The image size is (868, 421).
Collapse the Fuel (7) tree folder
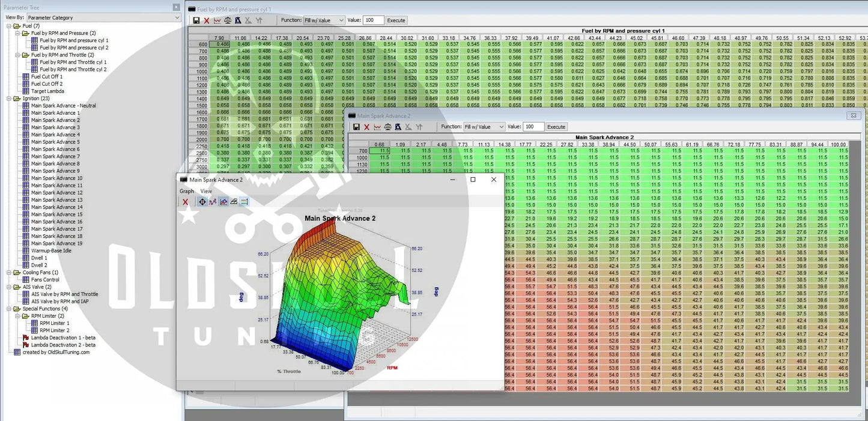click(9, 26)
